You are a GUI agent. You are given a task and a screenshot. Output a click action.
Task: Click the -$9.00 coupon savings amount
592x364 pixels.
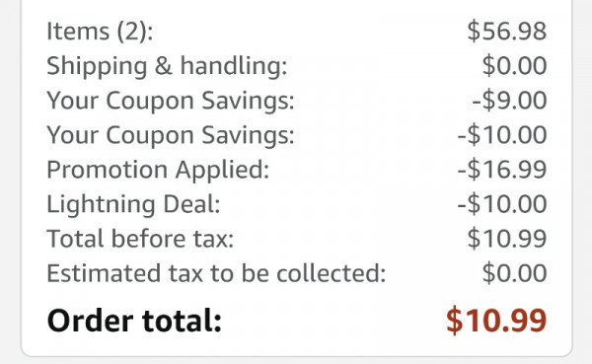pyautogui.click(x=510, y=101)
